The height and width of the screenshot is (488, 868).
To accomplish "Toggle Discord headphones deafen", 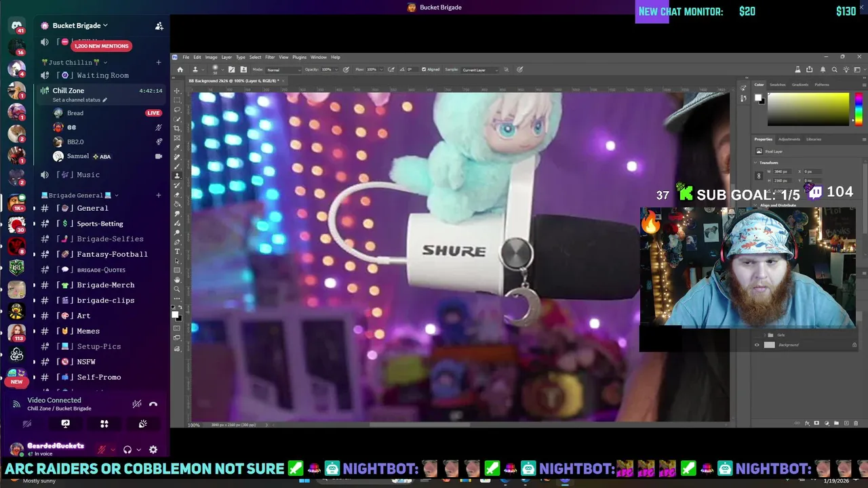I will tap(127, 449).
